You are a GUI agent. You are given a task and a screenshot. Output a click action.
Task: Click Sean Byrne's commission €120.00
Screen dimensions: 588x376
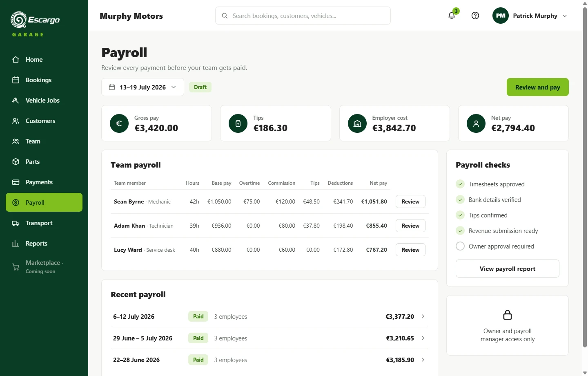click(x=285, y=201)
